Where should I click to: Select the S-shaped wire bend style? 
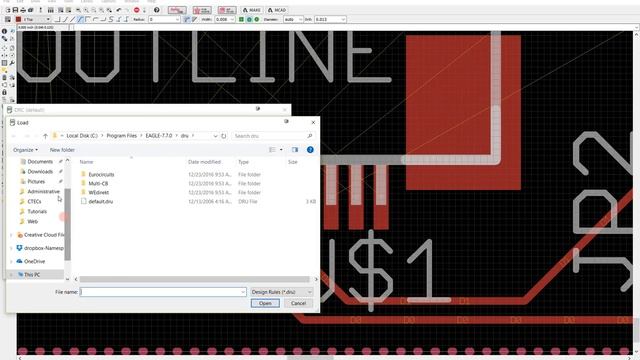click(x=110, y=19)
